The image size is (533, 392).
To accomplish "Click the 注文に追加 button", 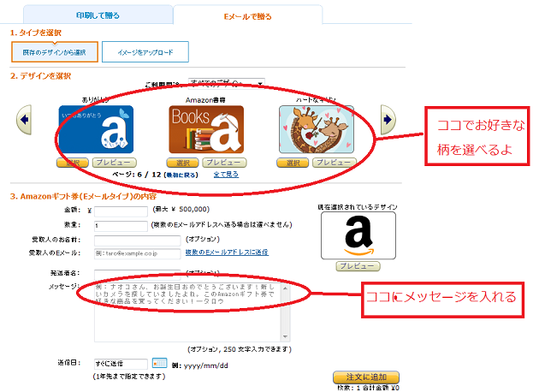I will pyautogui.click(x=366, y=377).
